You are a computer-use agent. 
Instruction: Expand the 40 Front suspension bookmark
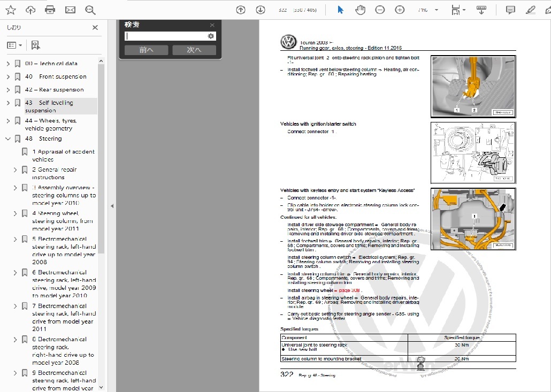tap(8, 77)
